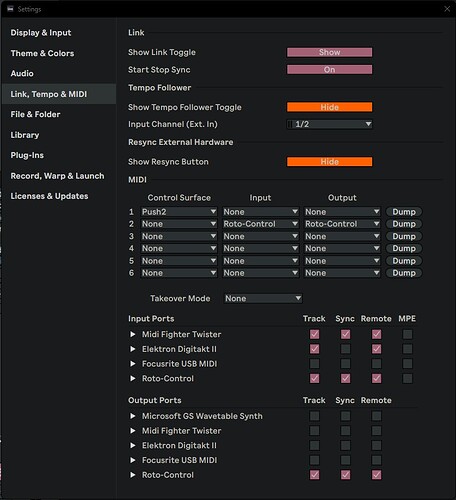Image resolution: width=456 pixels, height=500 pixels.
Task: Toggle Show Resync Button Hide button
Action: (x=329, y=162)
